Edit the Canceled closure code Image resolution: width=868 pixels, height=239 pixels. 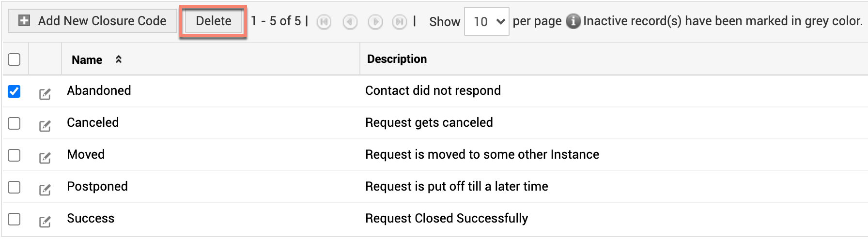coord(45,126)
